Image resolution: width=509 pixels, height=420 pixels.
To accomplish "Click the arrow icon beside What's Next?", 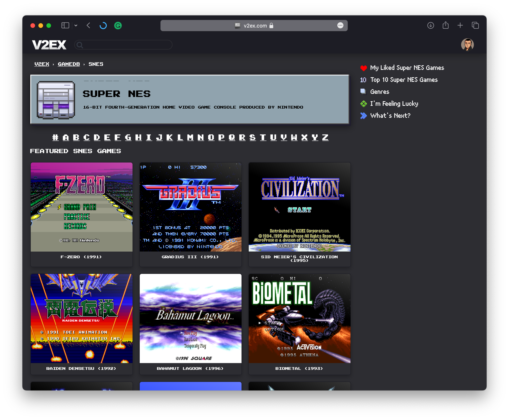I will pyautogui.click(x=364, y=116).
